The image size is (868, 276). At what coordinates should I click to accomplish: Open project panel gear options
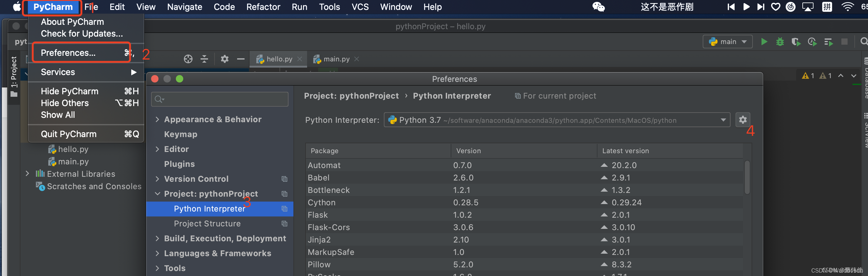(224, 59)
